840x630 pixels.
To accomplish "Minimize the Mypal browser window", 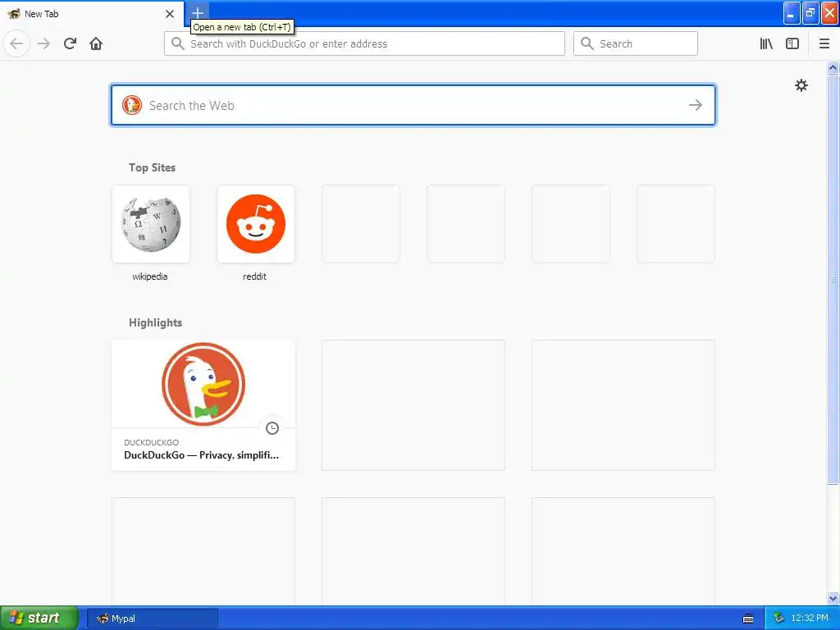I will [x=792, y=13].
